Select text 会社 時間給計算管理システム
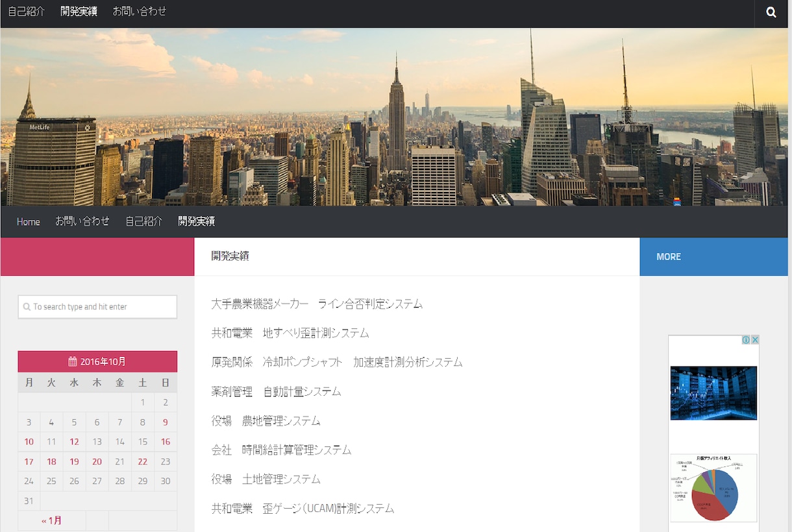Viewport: 792px width, 532px height. click(281, 450)
